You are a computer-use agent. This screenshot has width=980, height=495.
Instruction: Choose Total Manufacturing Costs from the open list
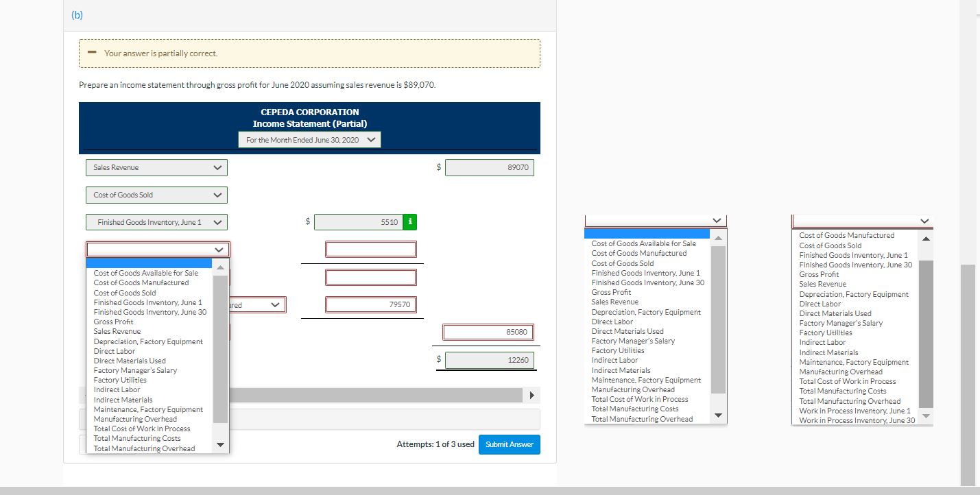pyautogui.click(x=137, y=437)
